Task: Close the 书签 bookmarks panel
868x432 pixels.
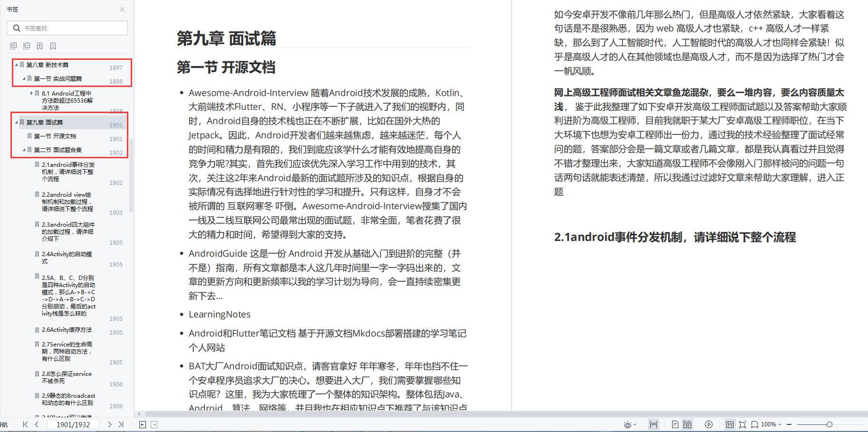Action: tap(122, 10)
